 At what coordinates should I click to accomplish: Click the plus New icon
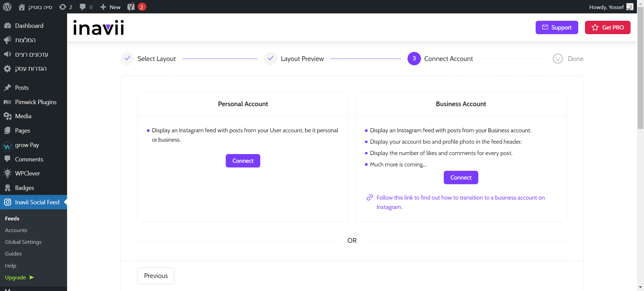pos(103,7)
